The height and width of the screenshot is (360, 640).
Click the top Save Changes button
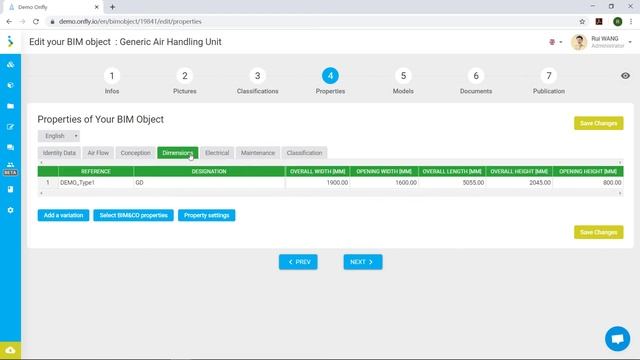598,123
